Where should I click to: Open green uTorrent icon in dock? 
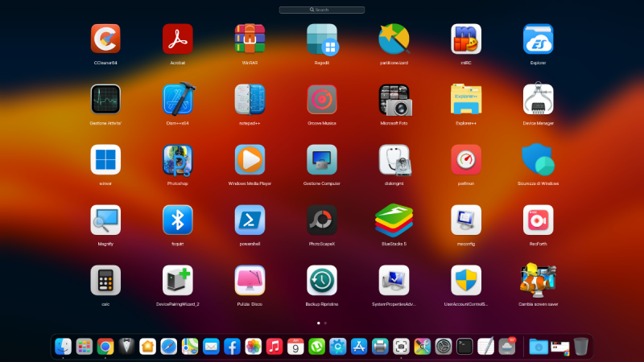point(316,347)
